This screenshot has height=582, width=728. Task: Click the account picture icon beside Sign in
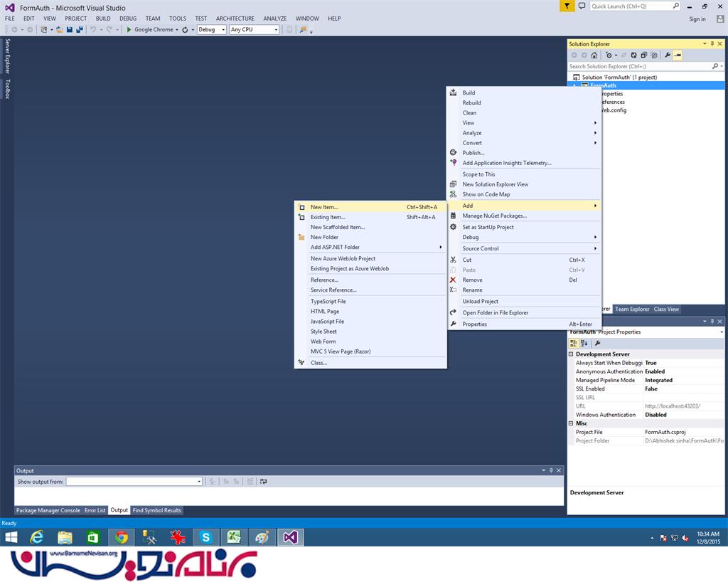coord(719,19)
